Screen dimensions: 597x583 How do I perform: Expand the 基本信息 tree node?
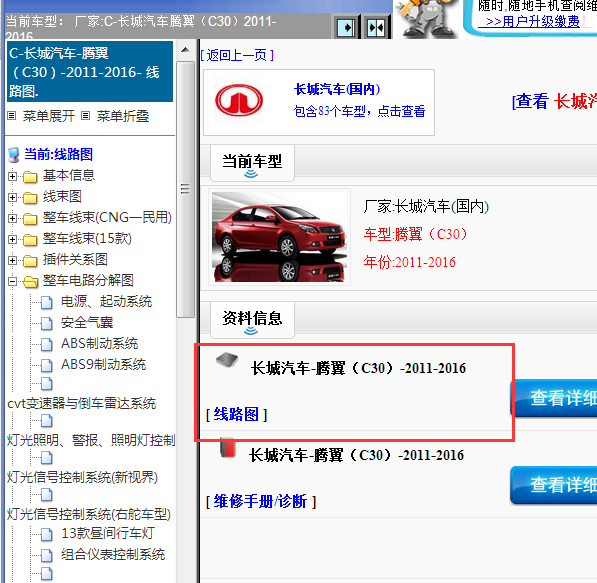point(12,176)
